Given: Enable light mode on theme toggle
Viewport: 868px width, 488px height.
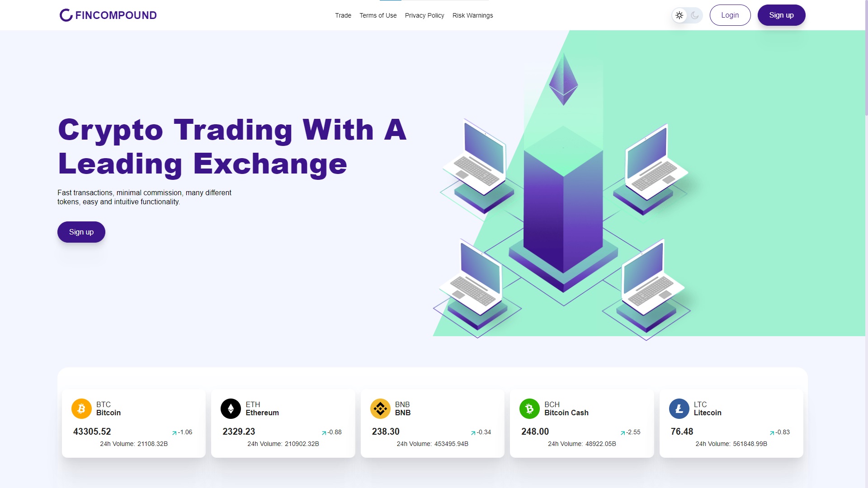Looking at the screenshot, I should click(679, 15).
